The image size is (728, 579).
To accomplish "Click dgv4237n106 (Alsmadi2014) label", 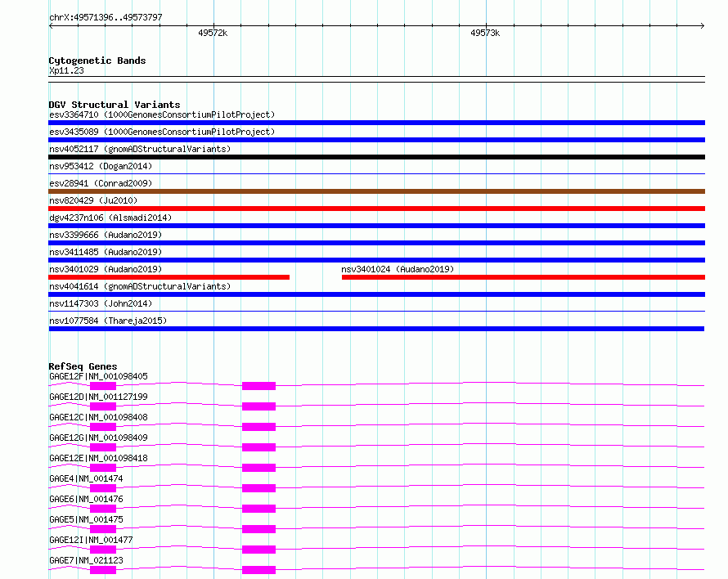I will 110,218.
